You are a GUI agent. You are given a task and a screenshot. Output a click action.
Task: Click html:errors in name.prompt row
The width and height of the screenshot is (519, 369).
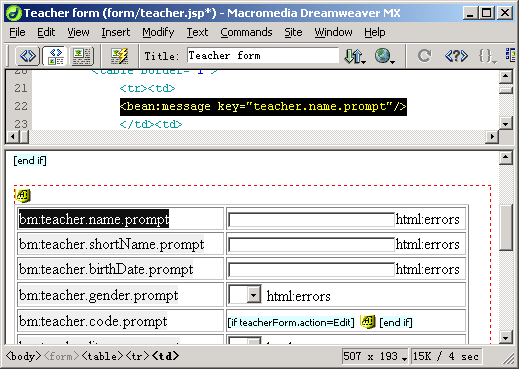click(x=428, y=219)
